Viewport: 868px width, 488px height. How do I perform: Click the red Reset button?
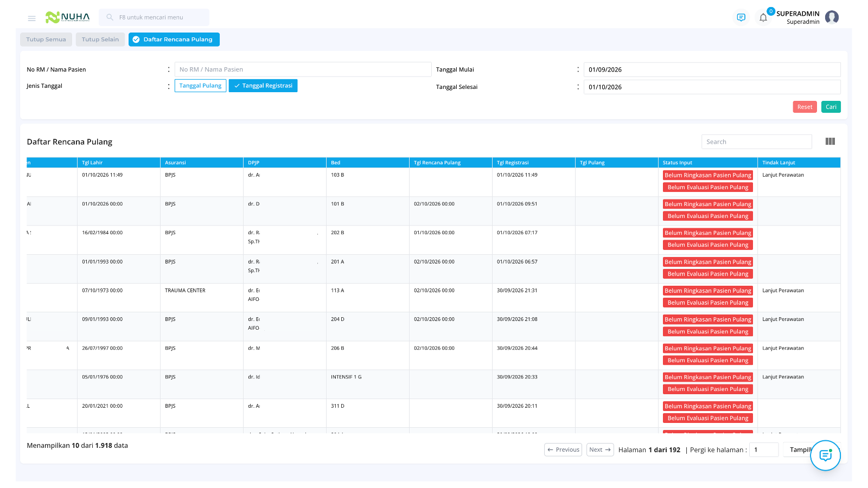point(805,107)
